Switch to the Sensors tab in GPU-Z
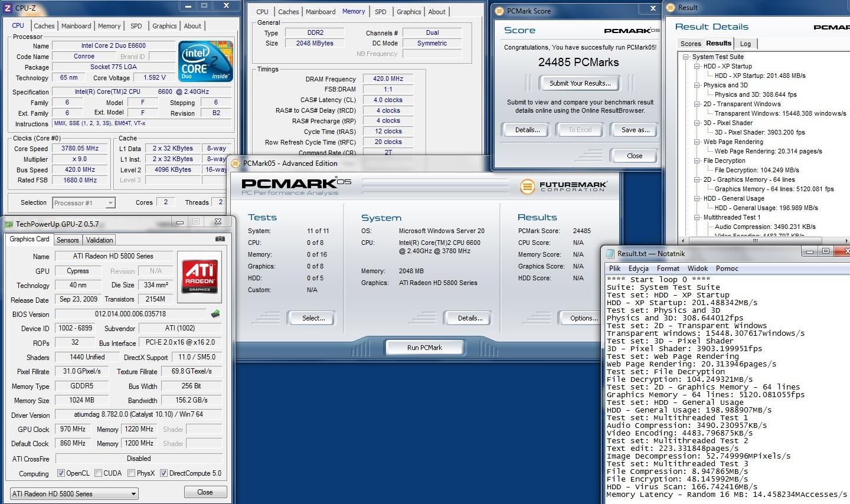Screen dimensions: 850x504 pos(68,240)
